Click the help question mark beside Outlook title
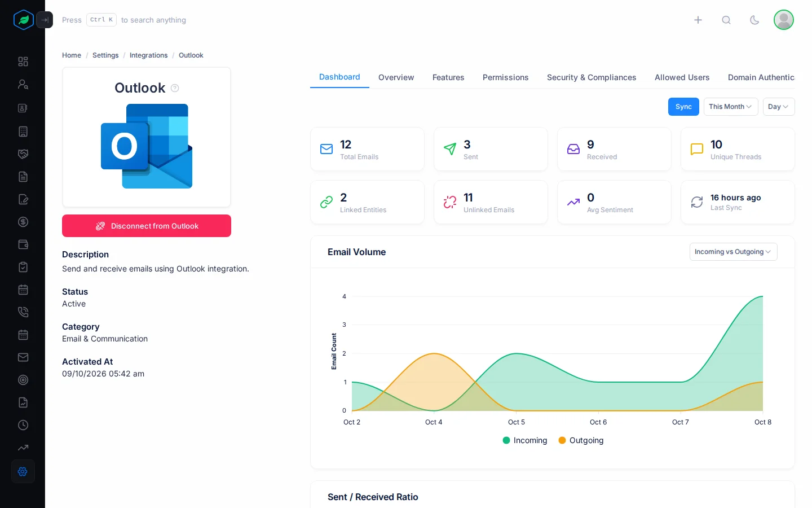 [x=175, y=88]
